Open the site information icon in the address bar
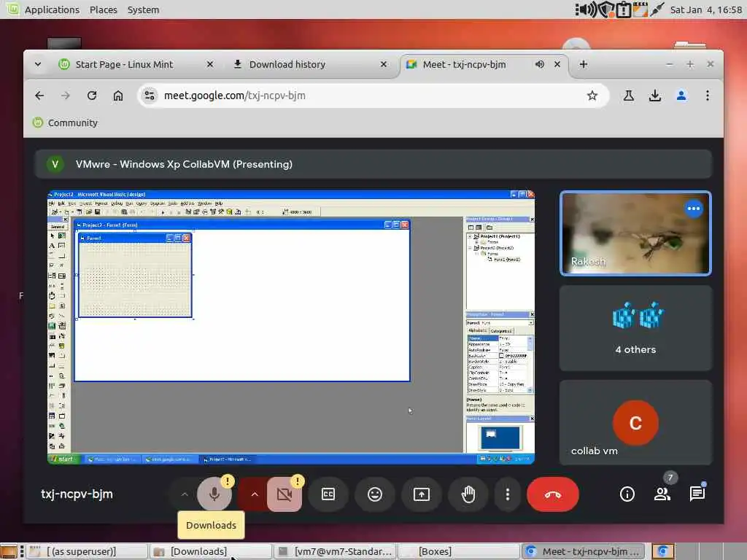747x560 pixels. (x=150, y=96)
